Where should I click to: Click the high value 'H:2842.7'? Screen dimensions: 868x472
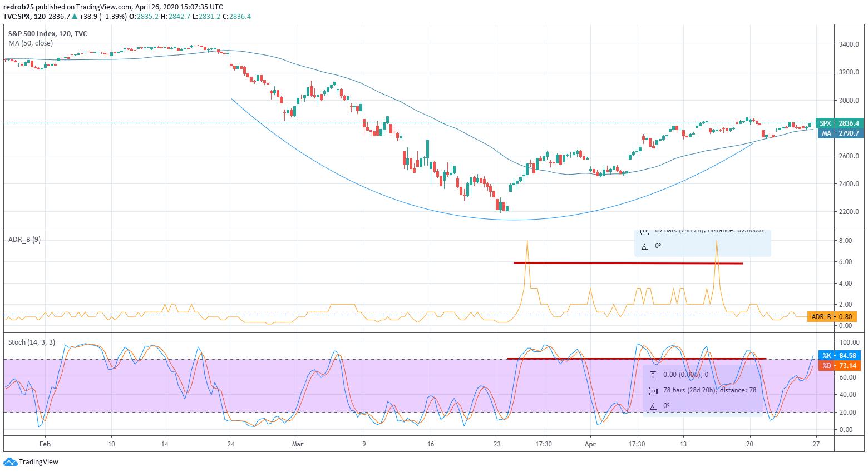coord(176,17)
